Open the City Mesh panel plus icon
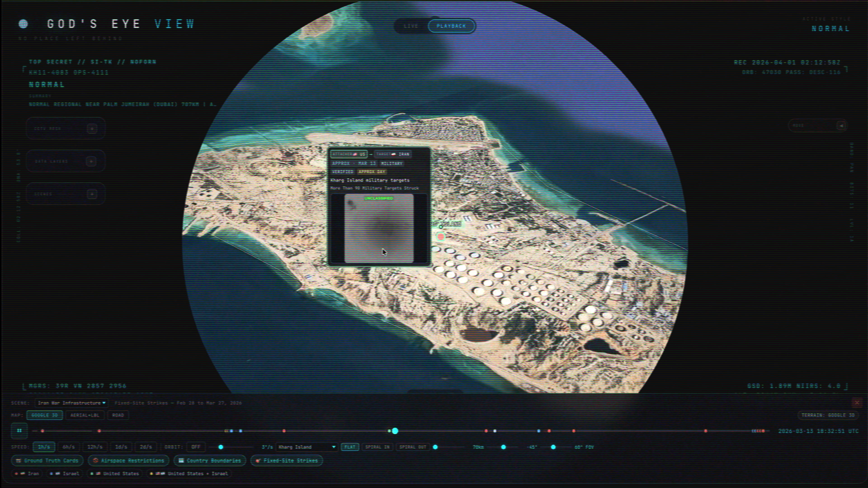The width and height of the screenshot is (868, 488). point(92,128)
